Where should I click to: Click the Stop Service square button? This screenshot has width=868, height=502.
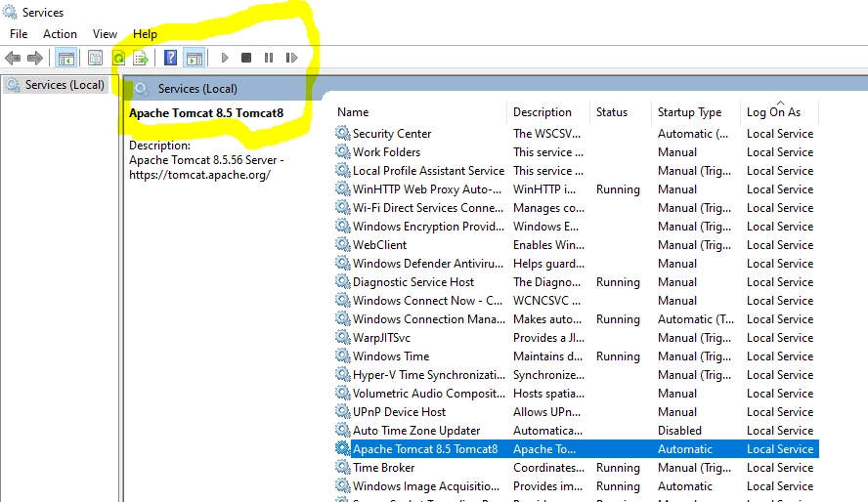point(246,58)
